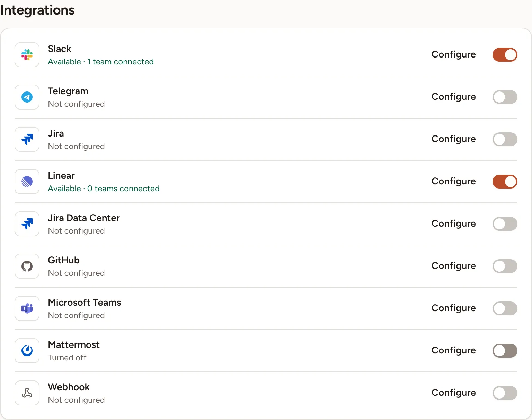This screenshot has width=532, height=420.
Task: Toggle the GitHub integration on
Action: (x=505, y=266)
